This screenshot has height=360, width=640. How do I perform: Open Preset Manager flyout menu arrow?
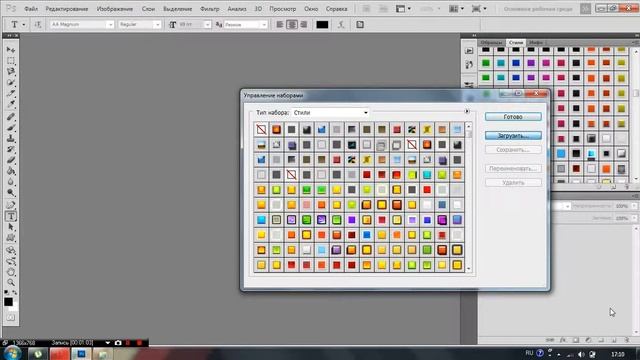tap(467, 111)
